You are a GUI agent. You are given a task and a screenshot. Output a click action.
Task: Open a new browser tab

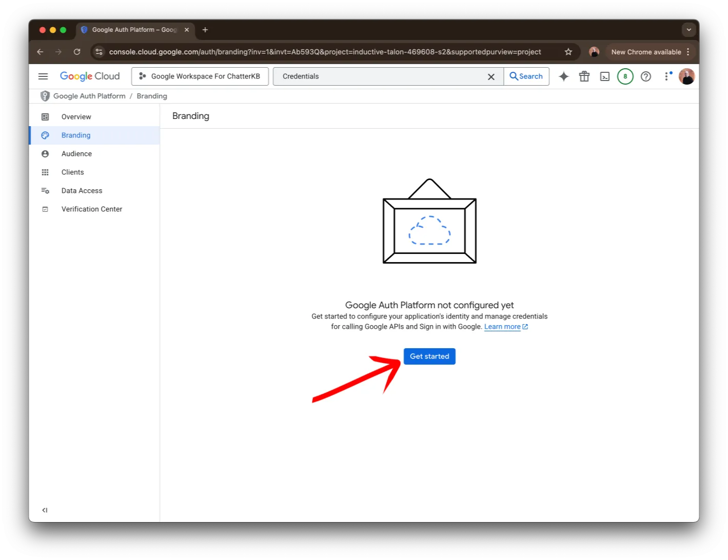205,30
